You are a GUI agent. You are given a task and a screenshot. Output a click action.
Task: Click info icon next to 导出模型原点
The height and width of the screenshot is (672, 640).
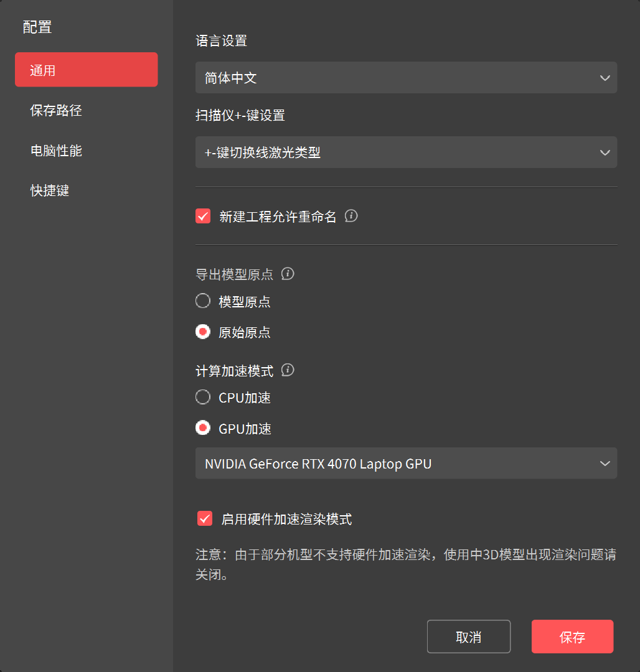point(288,274)
